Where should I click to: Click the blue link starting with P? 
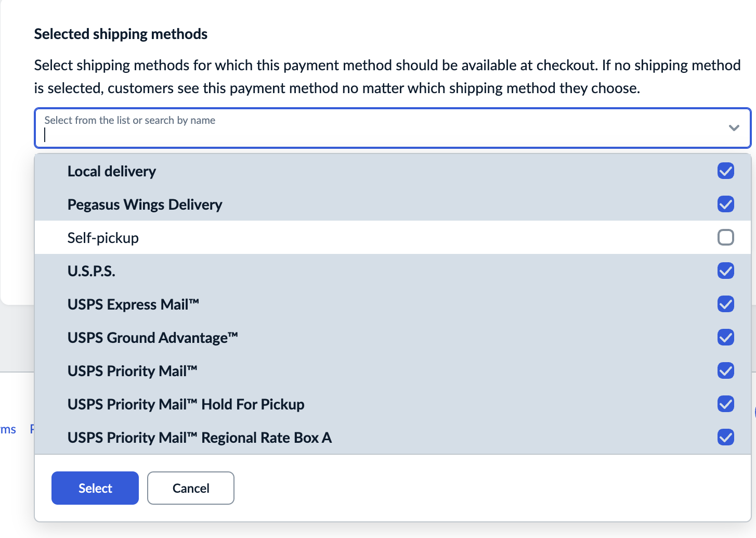point(32,429)
